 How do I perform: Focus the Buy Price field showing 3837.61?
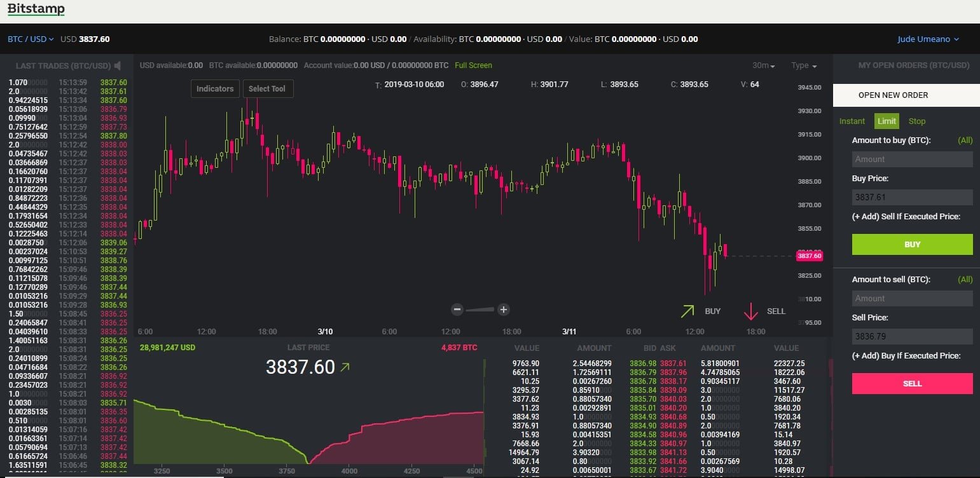912,197
